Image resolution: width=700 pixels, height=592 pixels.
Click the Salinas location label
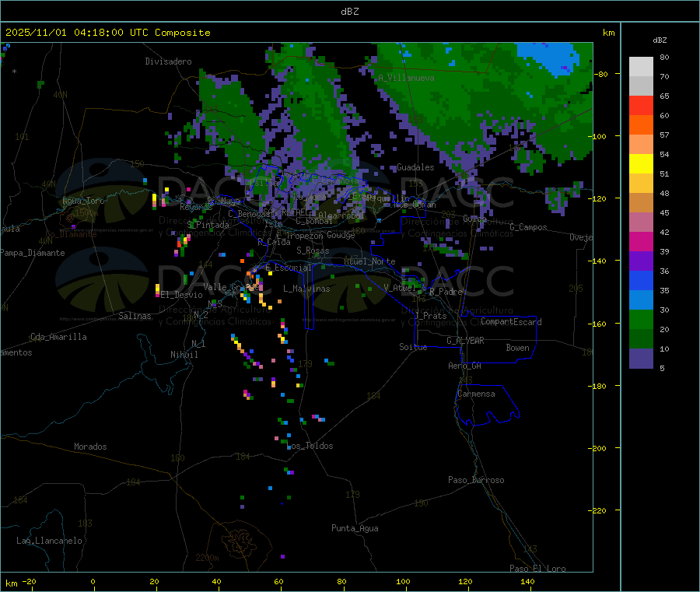135,316
